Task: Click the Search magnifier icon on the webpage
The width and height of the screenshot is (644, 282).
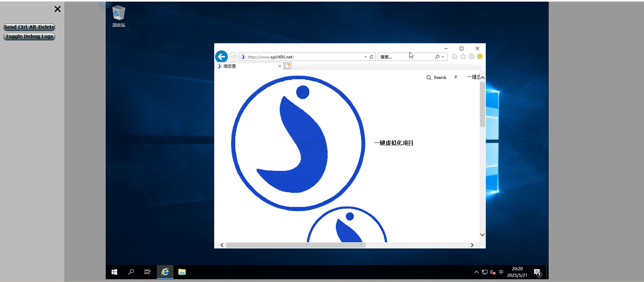Action: point(429,78)
